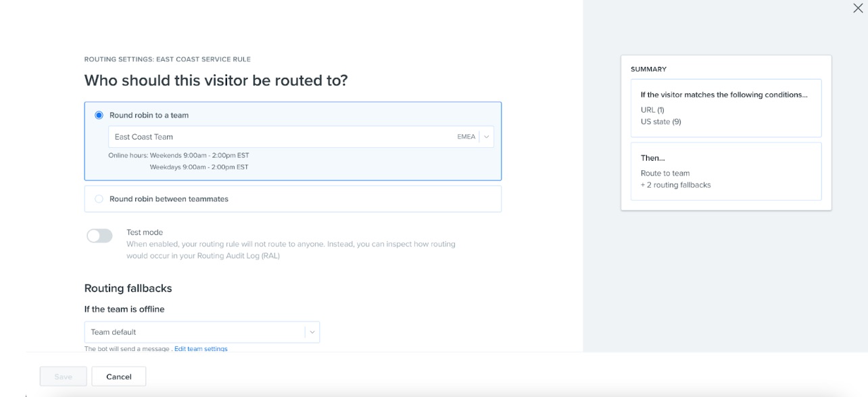868x397 pixels.
Task: Enable the Test mode toggle
Action: click(99, 236)
